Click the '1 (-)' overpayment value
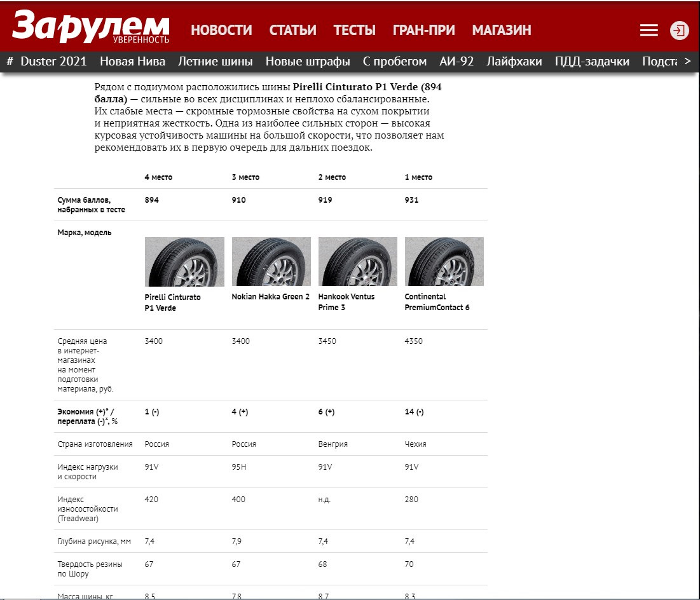Screen dimensions: 700x600 (x=152, y=412)
